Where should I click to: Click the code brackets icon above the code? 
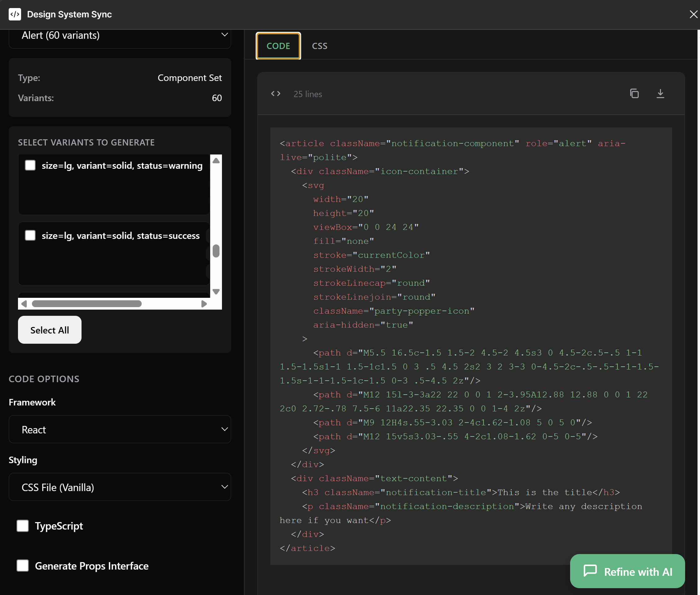click(275, 94)
